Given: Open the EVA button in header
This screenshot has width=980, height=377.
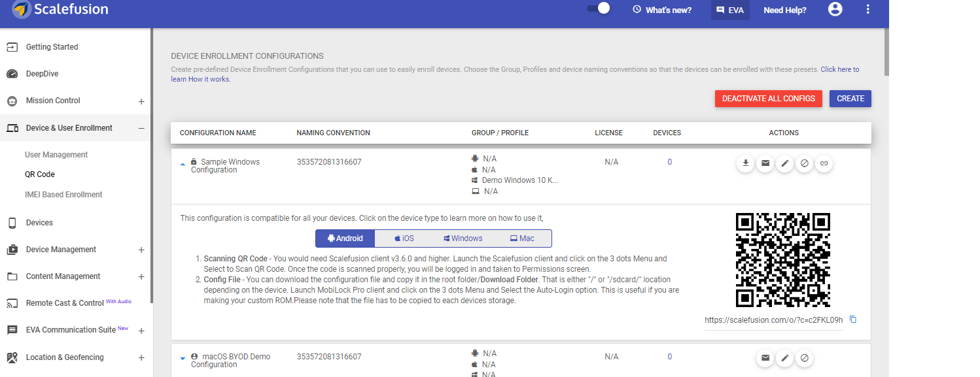Looking at the screenshot, I should 730,10.
